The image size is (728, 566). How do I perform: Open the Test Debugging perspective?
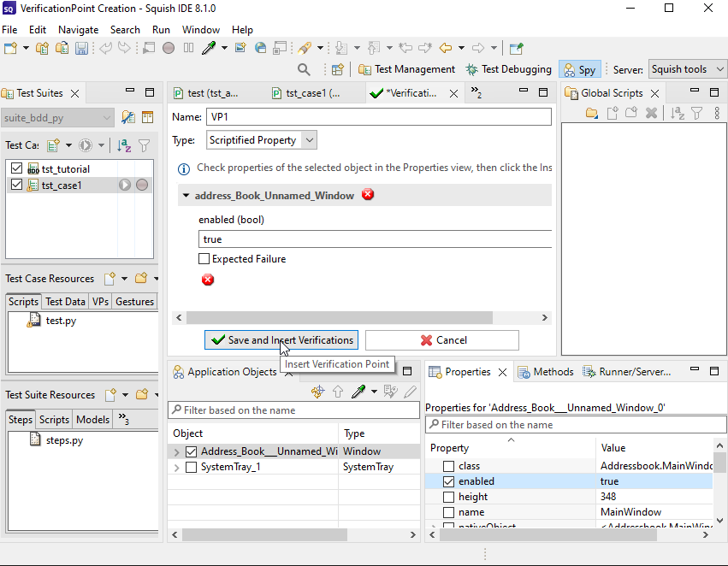pos(507,69)
